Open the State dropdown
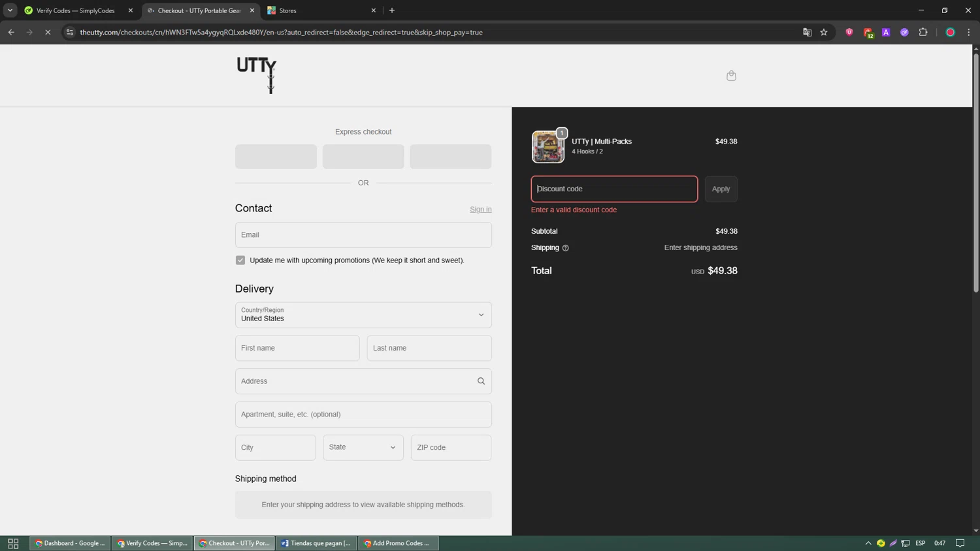 pos(363,448)
